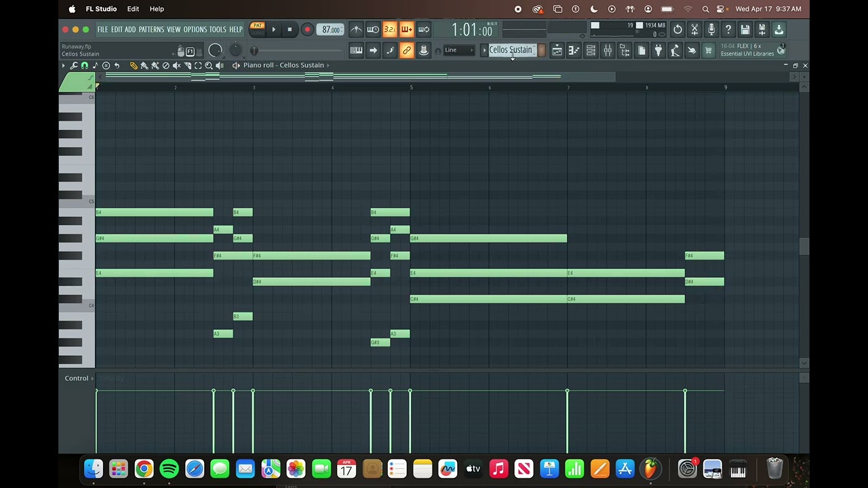The height and width of the screenshot is (488, 868).
Task: Select the Paint brush tool
Action: [x=144, y=65]
